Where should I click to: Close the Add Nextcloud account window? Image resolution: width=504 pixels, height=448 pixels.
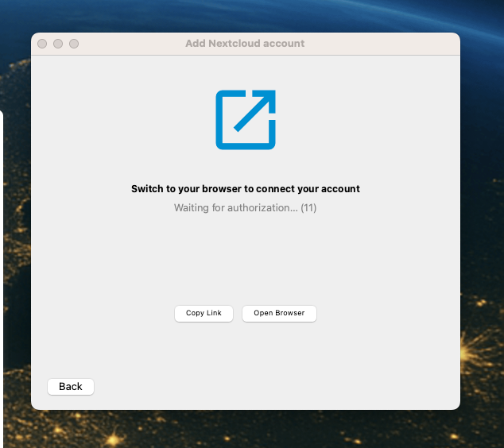coord(42,44)
